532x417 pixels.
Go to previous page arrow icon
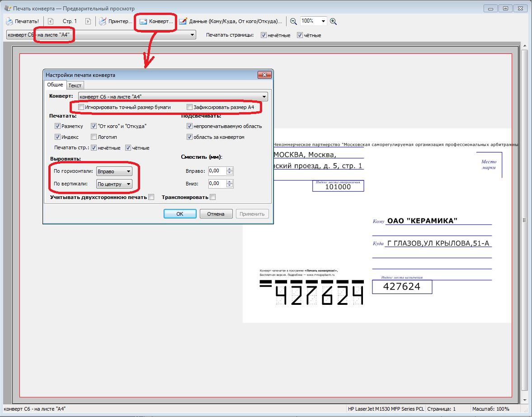tap(51, 21)
